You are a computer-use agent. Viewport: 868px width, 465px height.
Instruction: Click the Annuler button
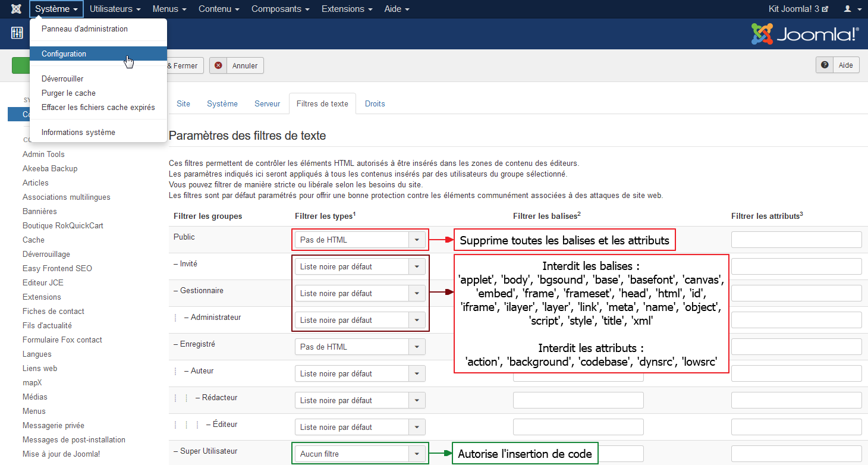[237, 65]
